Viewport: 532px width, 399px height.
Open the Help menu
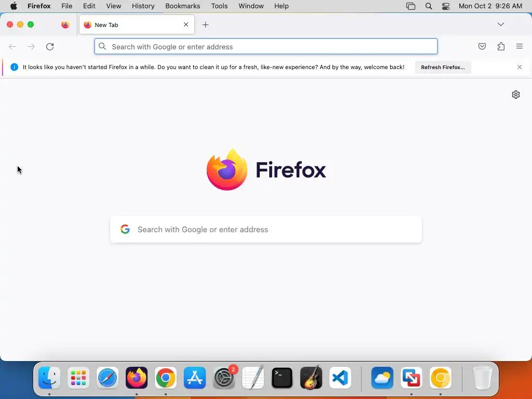(x=282, y=6)
